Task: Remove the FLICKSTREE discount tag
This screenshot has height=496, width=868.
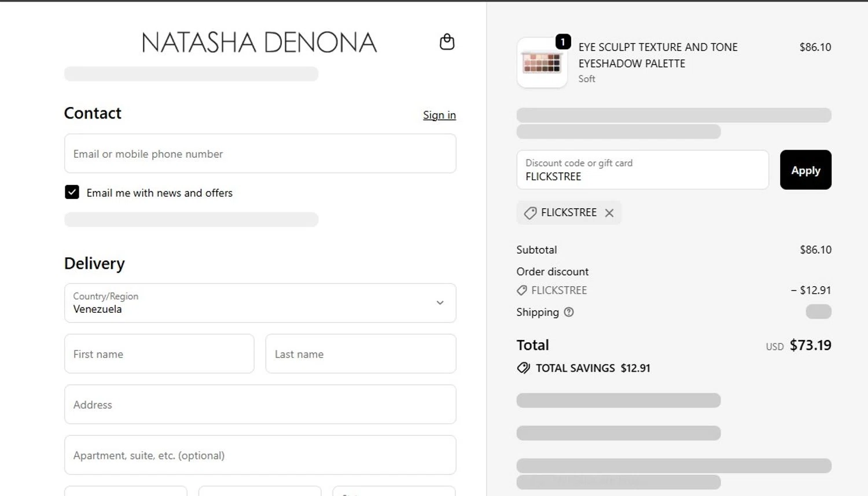Action: pos(609,213)
